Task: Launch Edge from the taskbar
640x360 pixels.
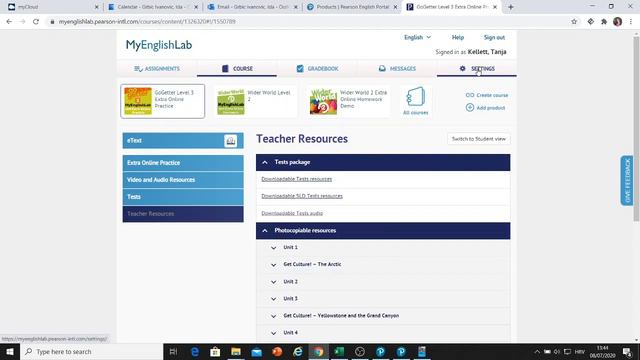Action: pos(195,351)
